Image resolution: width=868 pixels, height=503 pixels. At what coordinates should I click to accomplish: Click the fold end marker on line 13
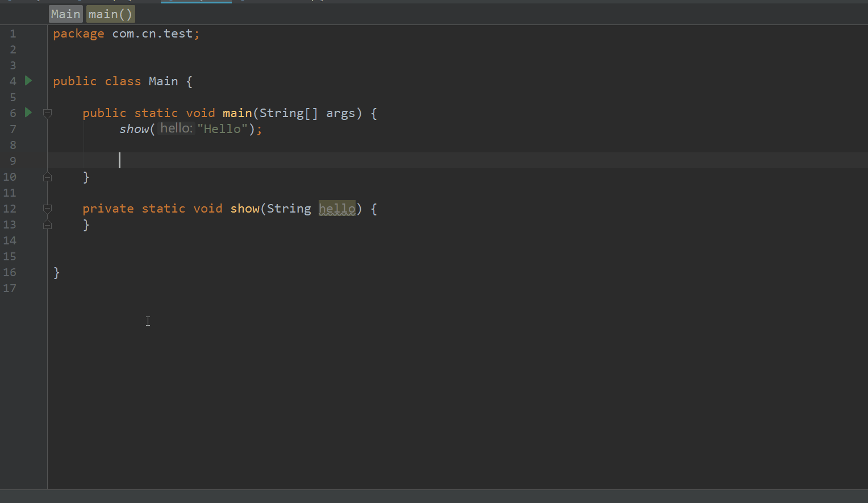pos(48,225)
